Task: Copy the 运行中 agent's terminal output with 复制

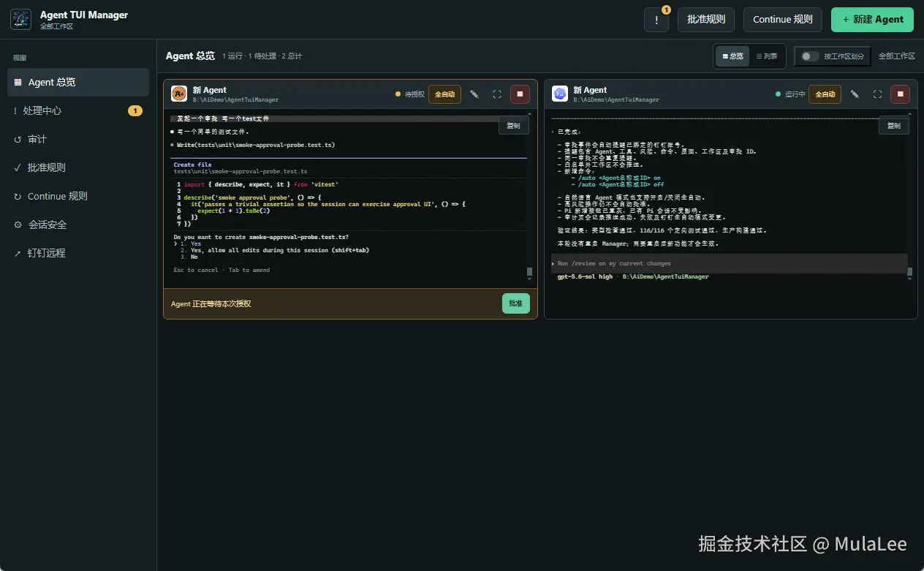Action: [894, 126]
